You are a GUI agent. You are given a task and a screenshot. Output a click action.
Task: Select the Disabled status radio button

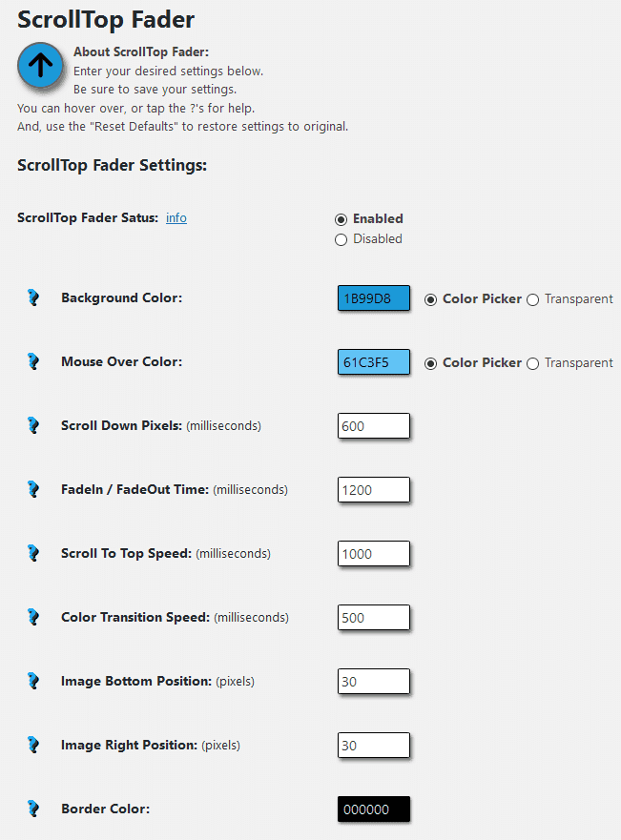click(341, 239)
